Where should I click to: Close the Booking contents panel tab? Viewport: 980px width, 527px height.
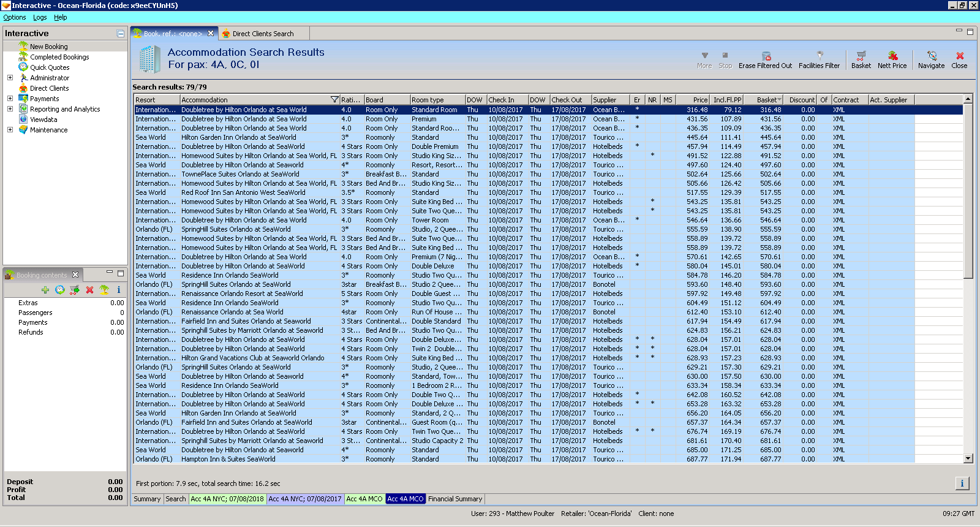75,275
